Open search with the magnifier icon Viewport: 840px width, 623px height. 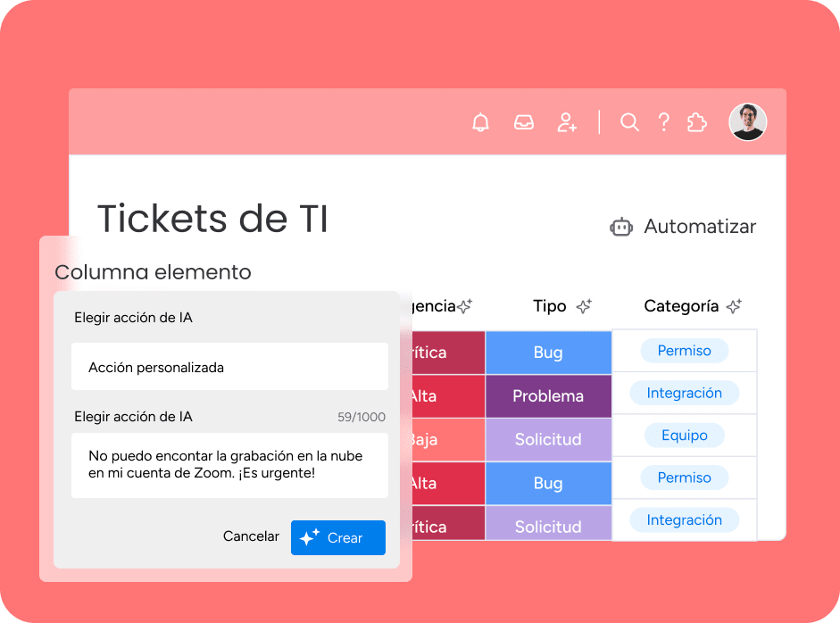629,122
